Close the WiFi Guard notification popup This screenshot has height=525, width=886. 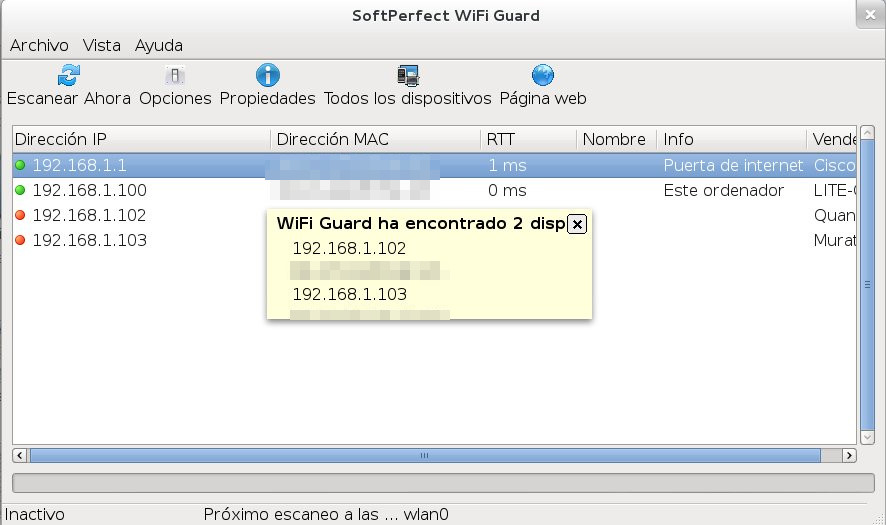(577, 224)
